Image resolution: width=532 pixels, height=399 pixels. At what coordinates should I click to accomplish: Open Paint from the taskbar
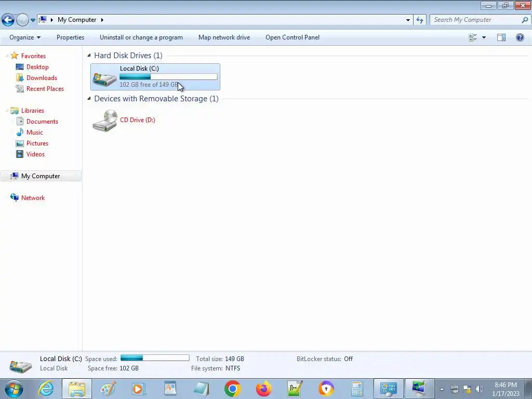pyautogui.click(x=108, y=389)
